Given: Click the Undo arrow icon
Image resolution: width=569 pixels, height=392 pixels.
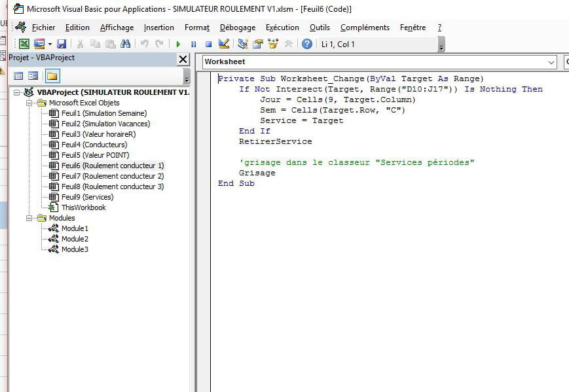Looking at the screenshot, I should [x=145, y=45].
